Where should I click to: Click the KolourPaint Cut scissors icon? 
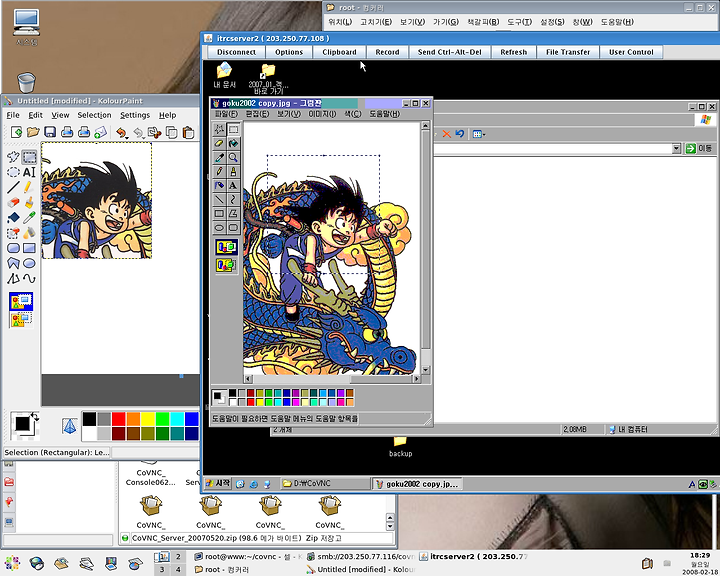point(154,133)
